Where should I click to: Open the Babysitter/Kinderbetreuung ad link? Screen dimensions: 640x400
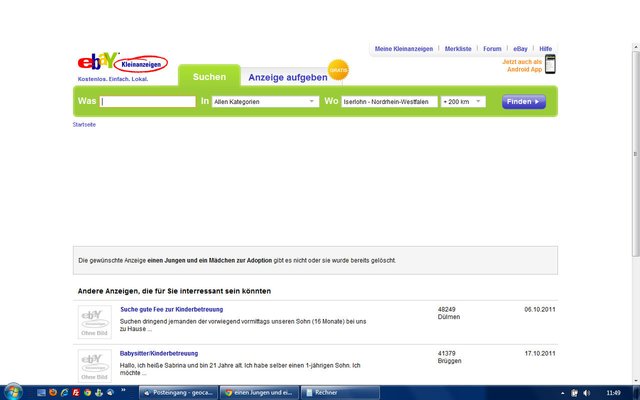click(x=159, y=353)
